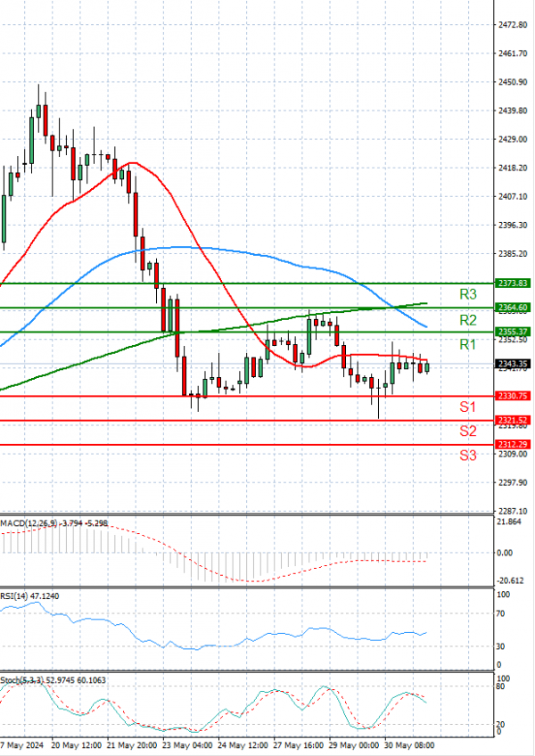The image size is (535, 756).
Task: Click the 30 May 08:00 time label
Action: (x=409, y=745)
